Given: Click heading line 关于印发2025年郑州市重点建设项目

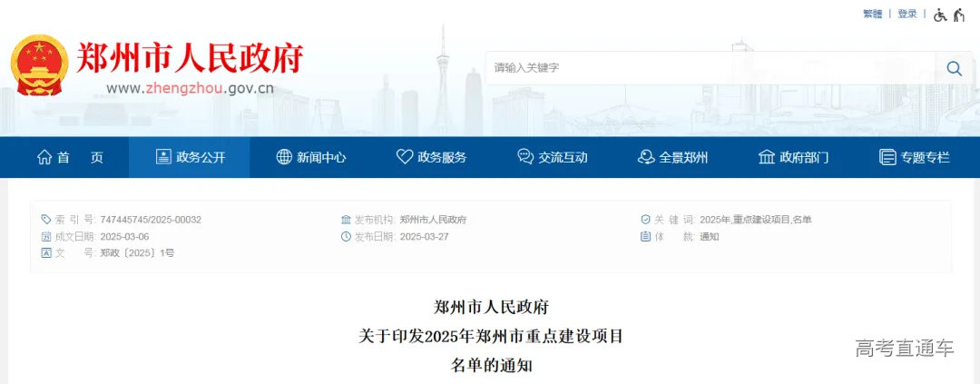Looking at the screenshot, I should [491, 337].
